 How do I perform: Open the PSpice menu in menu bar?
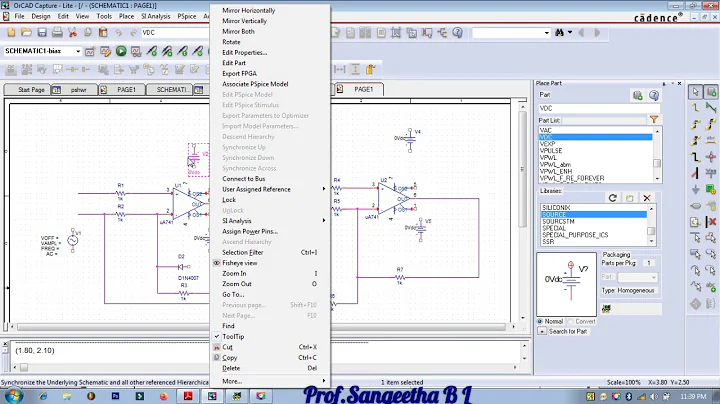pos(186,16)
